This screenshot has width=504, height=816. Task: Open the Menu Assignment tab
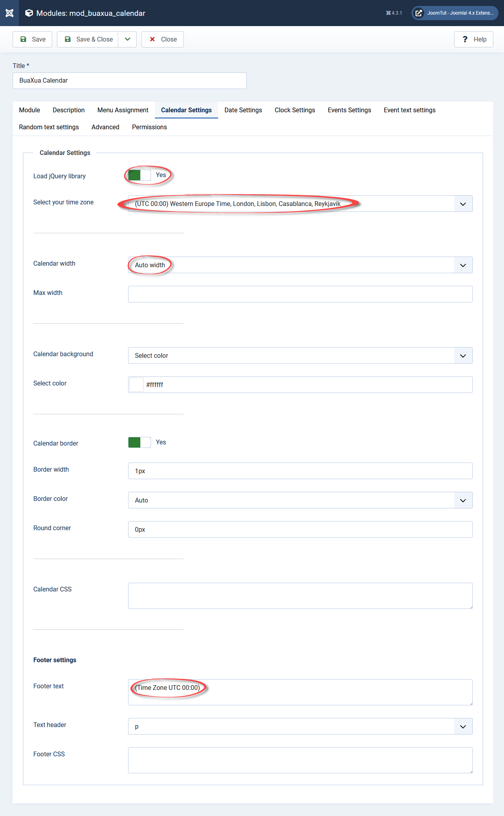(x=123, y=110)
